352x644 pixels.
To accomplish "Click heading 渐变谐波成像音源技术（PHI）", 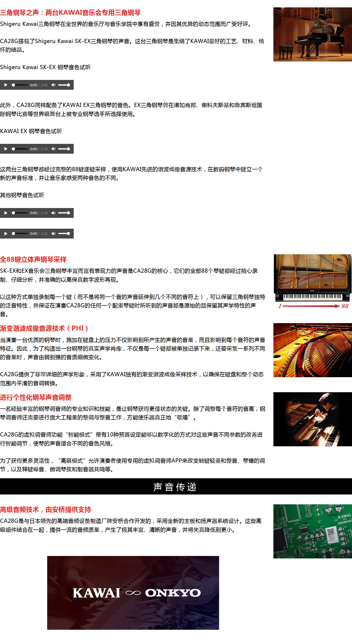I will point(44,328).
